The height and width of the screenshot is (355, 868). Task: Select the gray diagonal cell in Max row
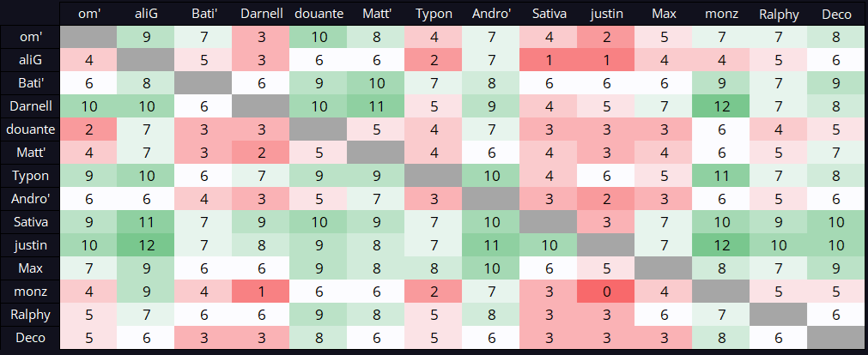pos(664,269)
